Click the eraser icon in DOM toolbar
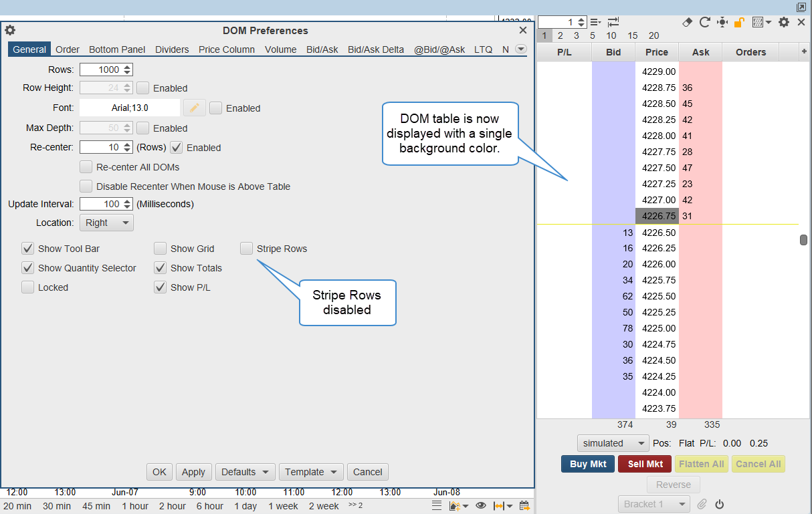Image resolution: width=812 pixels, height=514 pixels. tap(688, 22)
